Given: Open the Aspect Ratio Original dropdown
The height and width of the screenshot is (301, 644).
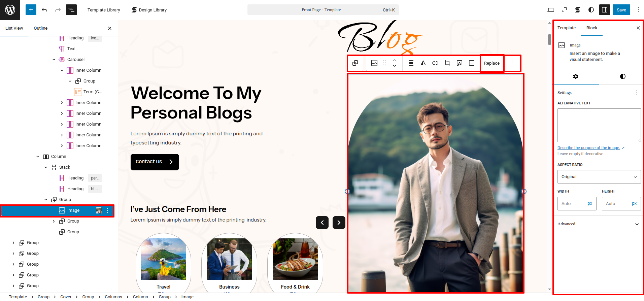Looking at the screenshot, I should pos(599,177).
